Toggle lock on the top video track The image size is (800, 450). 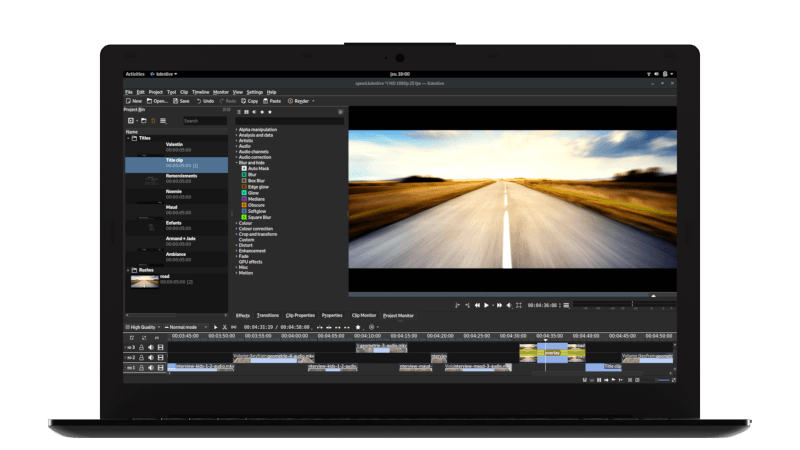click(x=142, y=347)
